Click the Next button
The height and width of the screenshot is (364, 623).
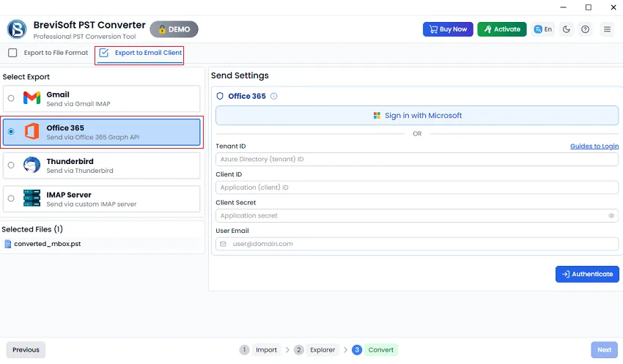(x=605, y=349)
